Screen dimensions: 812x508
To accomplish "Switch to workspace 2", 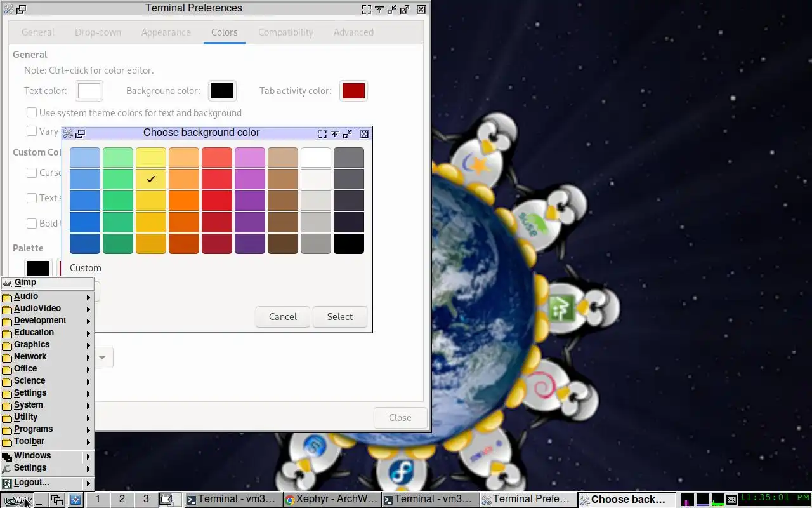I will (x=122, y=499).
